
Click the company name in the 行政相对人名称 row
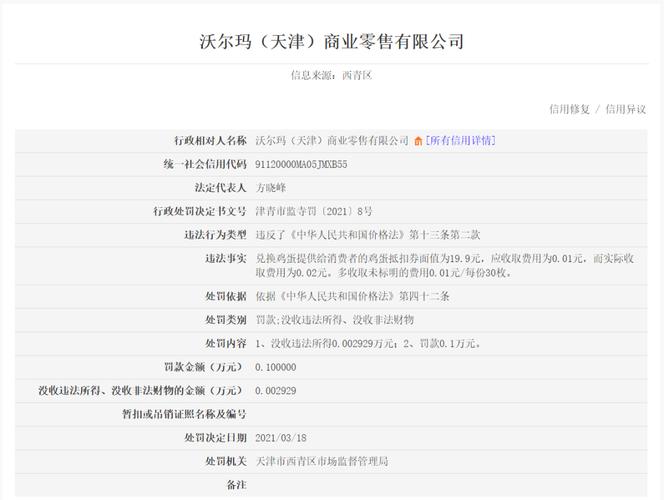pos(332,141)
